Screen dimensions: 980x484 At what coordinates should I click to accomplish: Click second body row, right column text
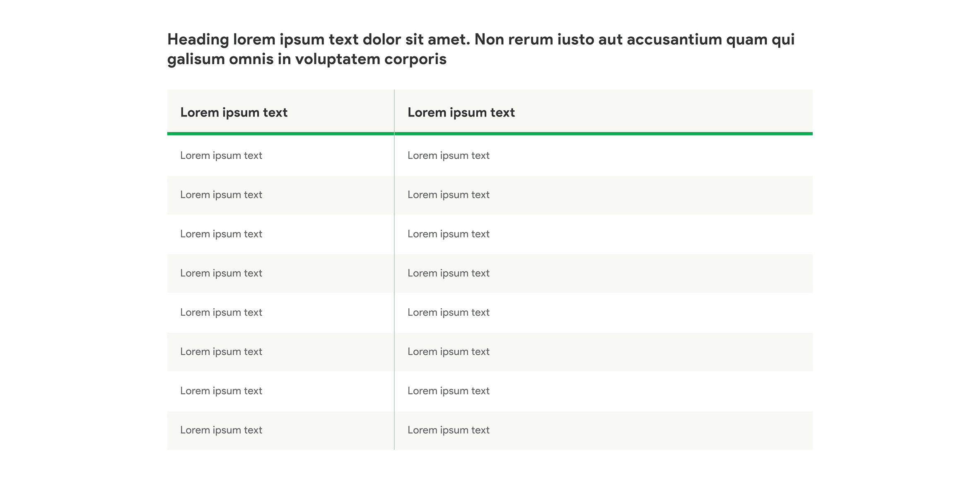[448, 195]
